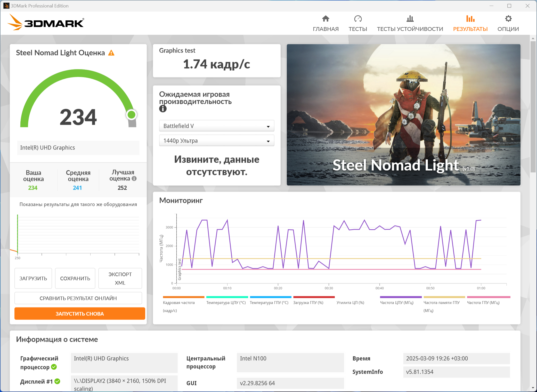
Task: Click info icon next to Лучшая оценка
Action: coord(134,178)
